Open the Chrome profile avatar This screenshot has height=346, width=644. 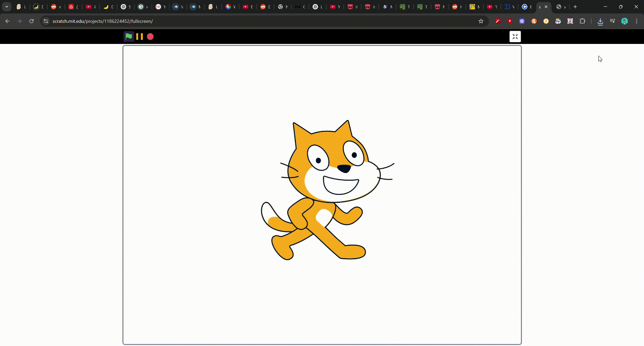(x=625, y=21)
